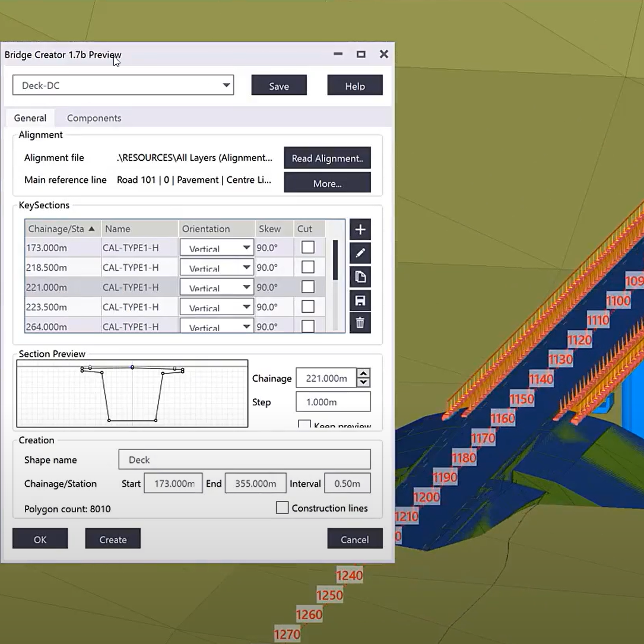The height and width of the screenshot is (644, 644).
Task: Select the General tab
Action: [x=30, y=118]
